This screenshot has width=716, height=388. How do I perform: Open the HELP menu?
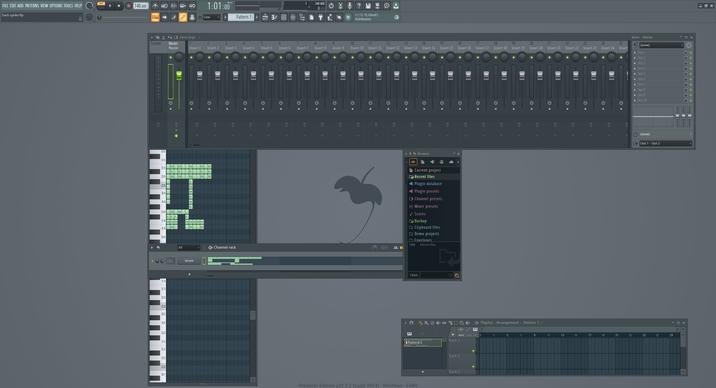click(78, 6)
